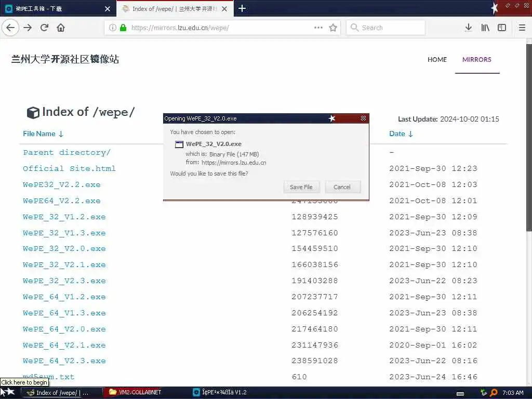Click into the Search box

[386, 28]
